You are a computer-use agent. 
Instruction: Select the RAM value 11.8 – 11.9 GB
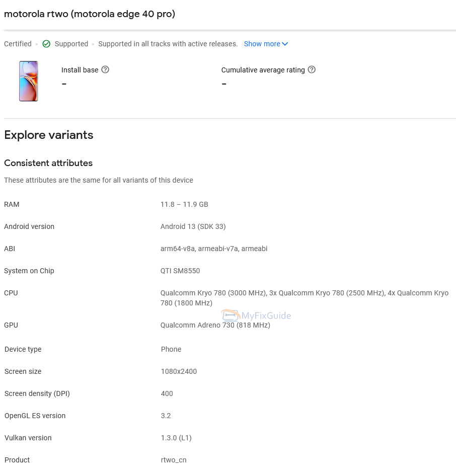(184, 204)
